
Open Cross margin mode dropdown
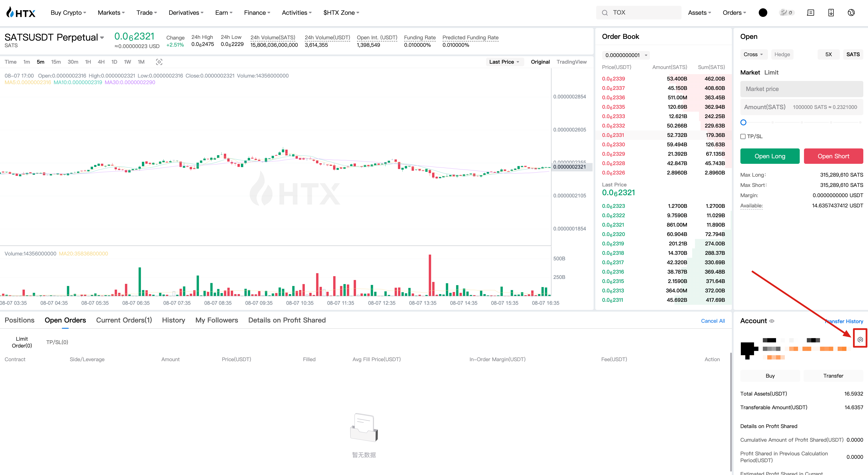tap(753, 54)
